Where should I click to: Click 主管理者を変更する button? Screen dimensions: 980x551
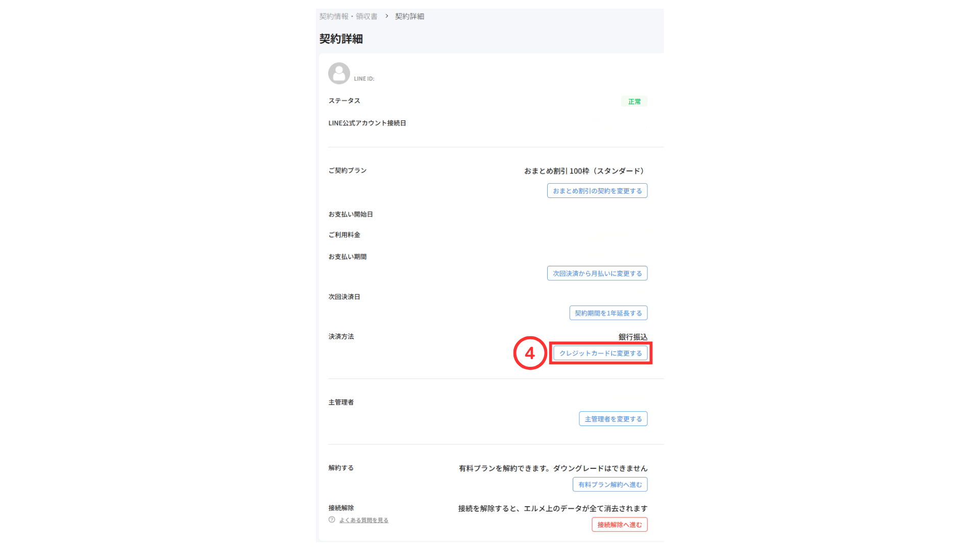pos(613,419)
